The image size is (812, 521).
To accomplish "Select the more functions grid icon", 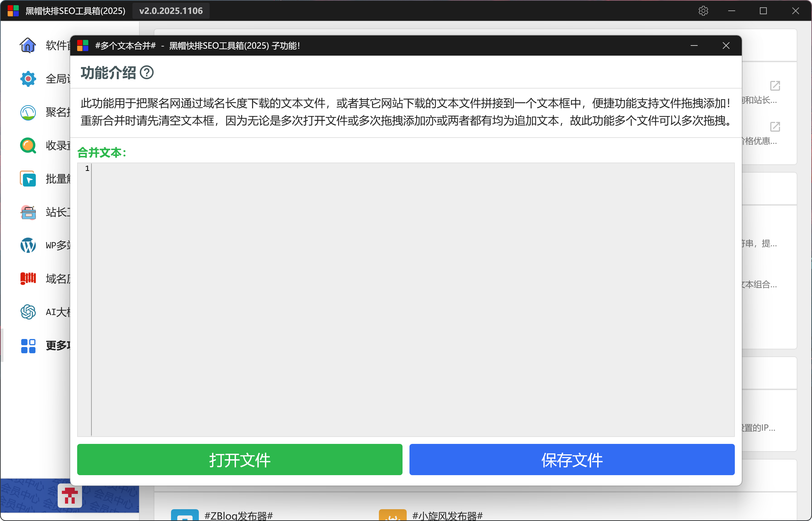I will coord(28,346).
